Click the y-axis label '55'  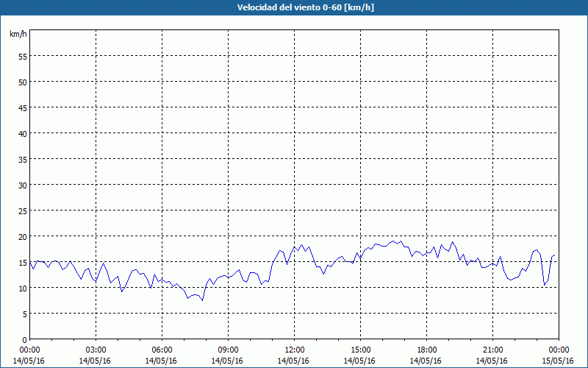(23, 57)
